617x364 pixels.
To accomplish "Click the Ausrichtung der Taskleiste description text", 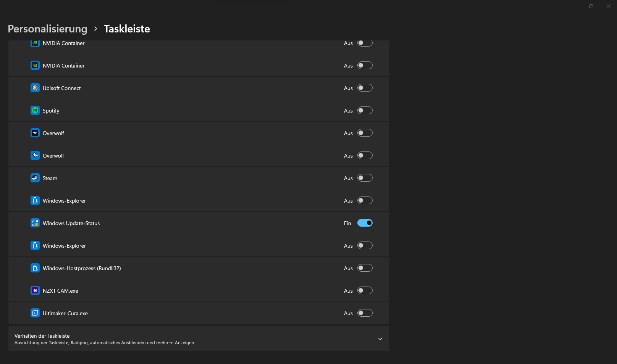I will click(104, 343).
